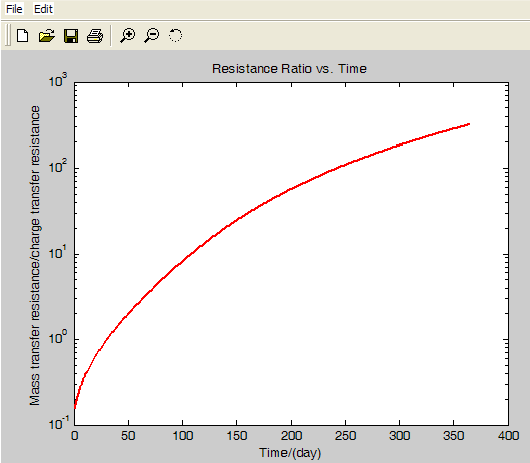530x463 pixels.
Task: Click the Time/(day) x-axis label
Action: point(290,453)
